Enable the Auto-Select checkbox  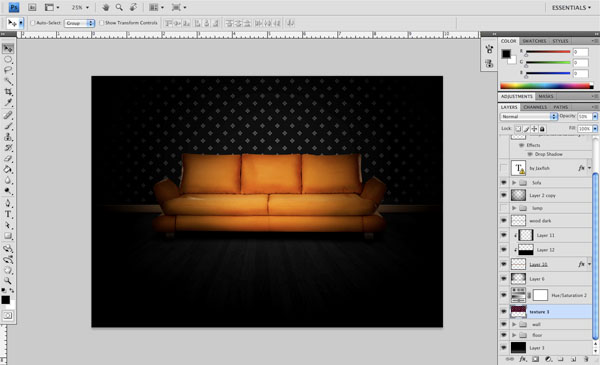tap(33, 23)
